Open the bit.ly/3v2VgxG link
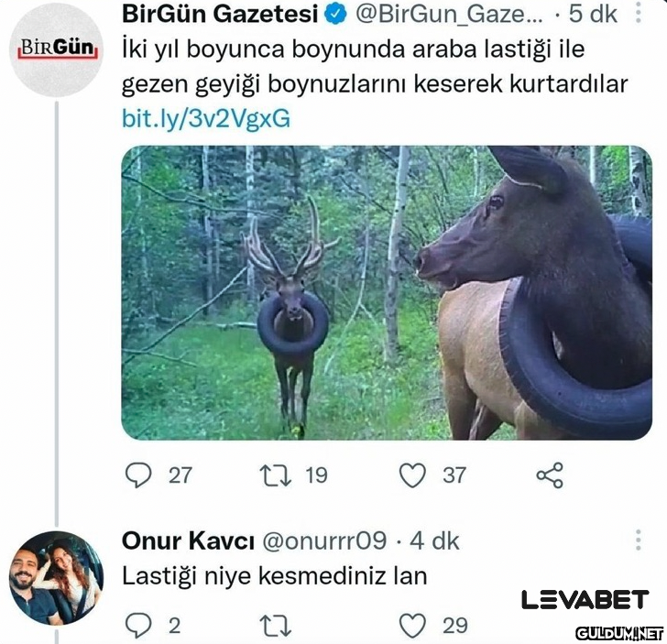This screenshot has width=667, height=644. coord(206,118)
